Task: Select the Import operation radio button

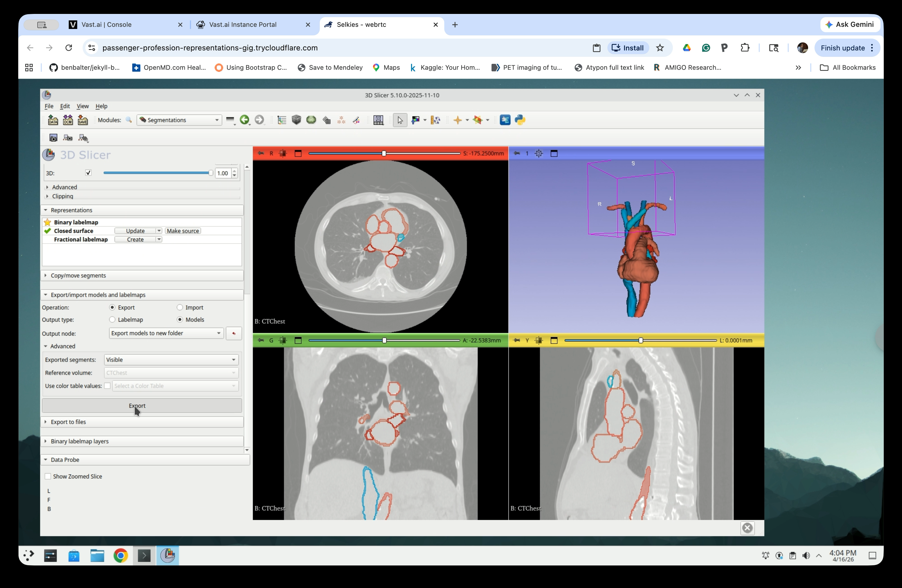Action: [x=180, y=307]
